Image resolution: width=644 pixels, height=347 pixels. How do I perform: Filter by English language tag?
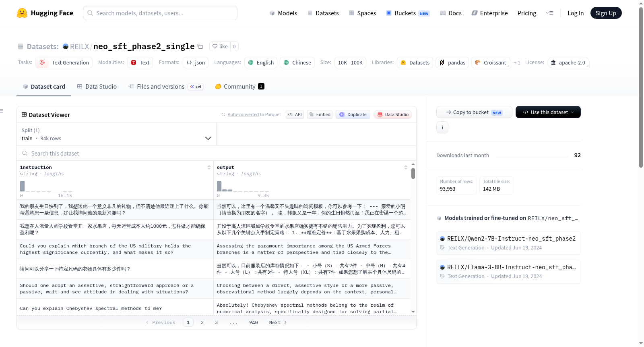(x=261, y=62)
